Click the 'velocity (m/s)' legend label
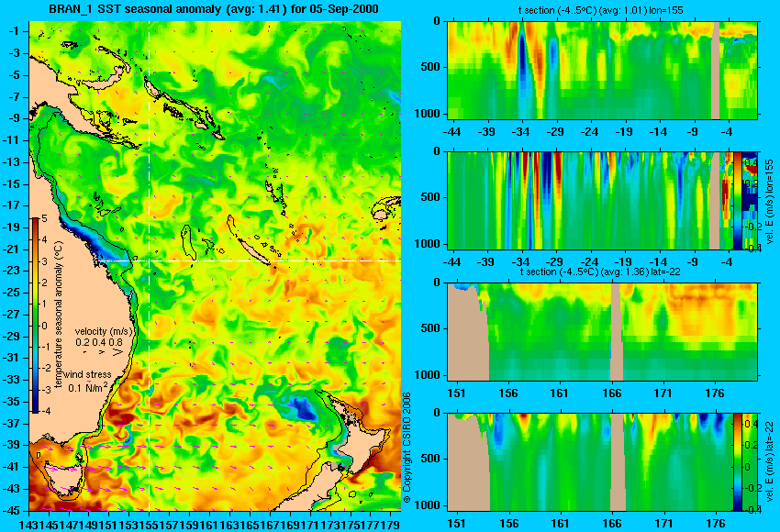 [104, 331]
